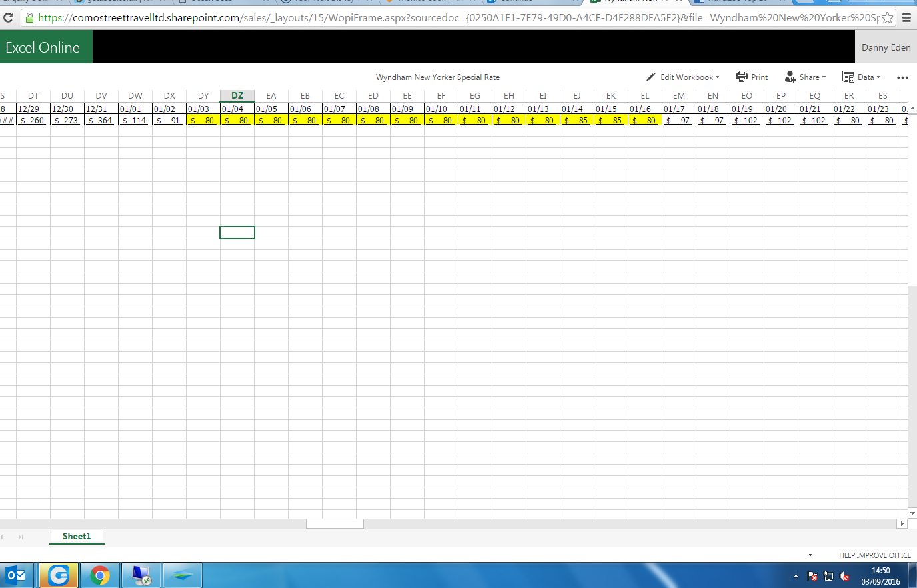Click the Print printer icon
The image size is (917, 588).
pyautogui.click(x=741, y=77)
